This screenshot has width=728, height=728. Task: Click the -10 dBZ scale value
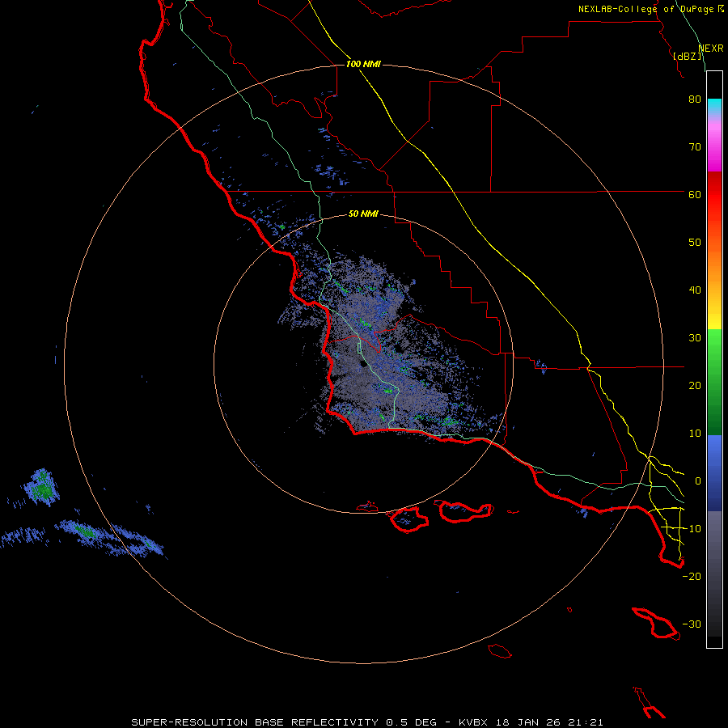[x=692, y=529]
